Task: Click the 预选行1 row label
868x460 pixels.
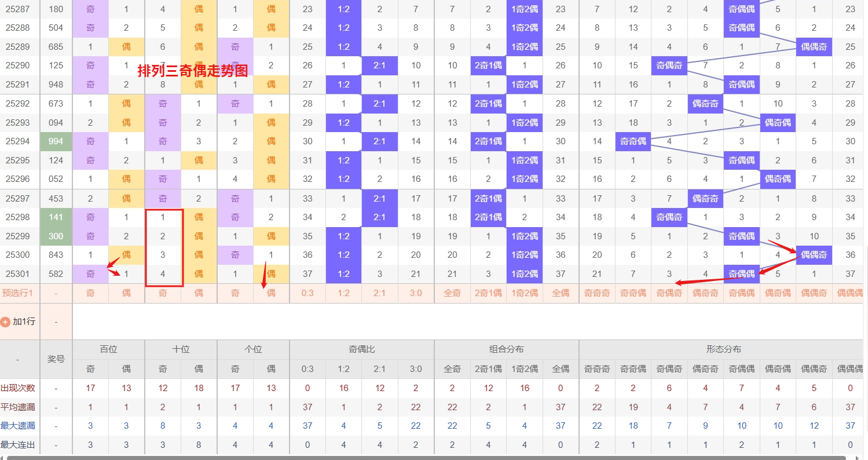Action: (x=17, y=293)
